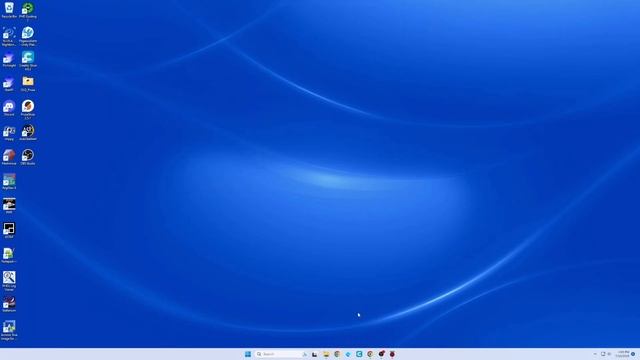The height and width of the screenshot is (360, 640).
Task: Select the Discord desktop shortcut
Action: (9, 108)
